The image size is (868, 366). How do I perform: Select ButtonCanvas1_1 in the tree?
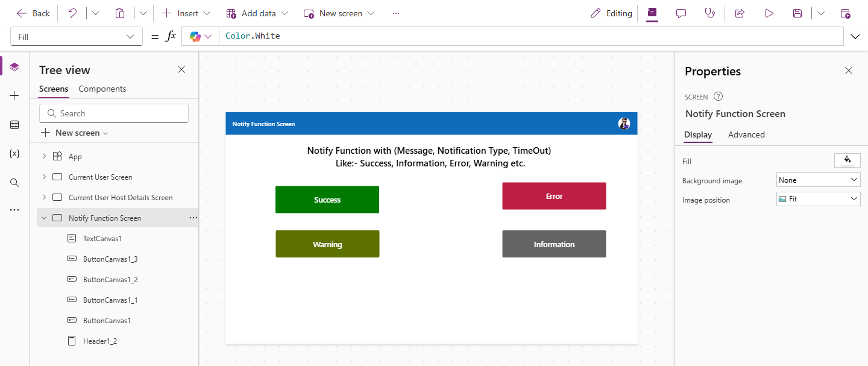click(x=110, y=300)
